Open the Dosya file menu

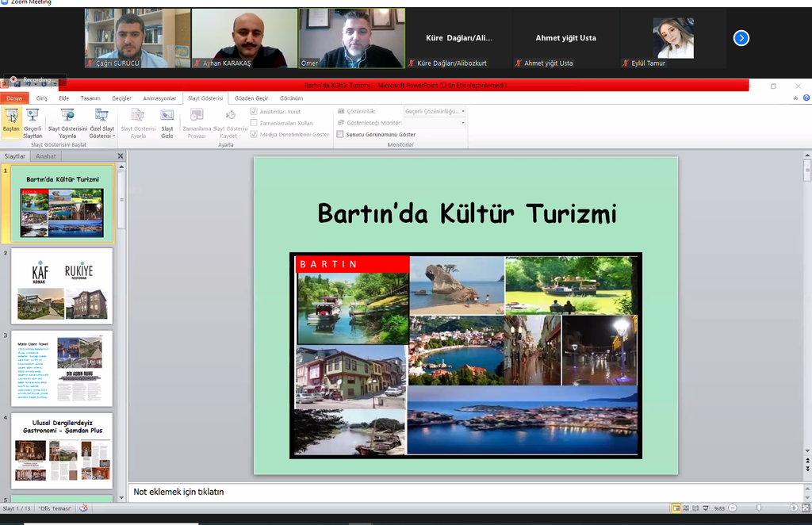coord(14,98)
